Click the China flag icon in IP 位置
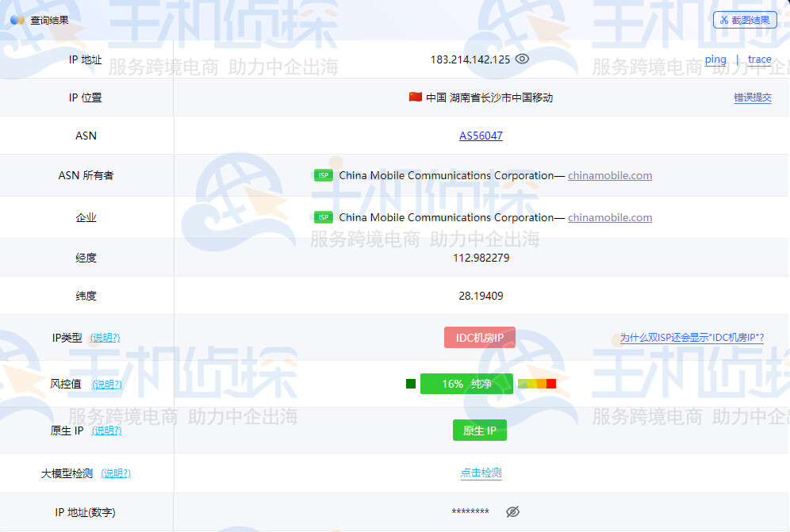 click(x=416, y=98)
